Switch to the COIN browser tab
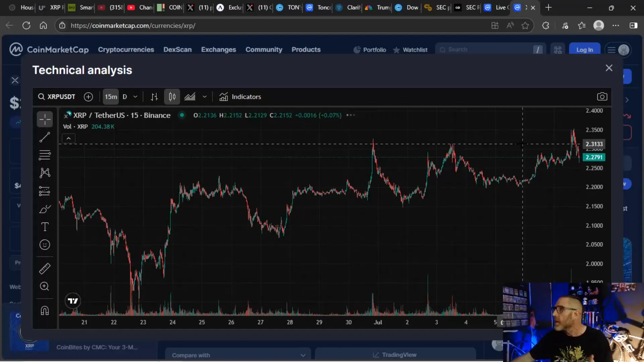The width and height of the screenshot is (644, 362). 170,7
